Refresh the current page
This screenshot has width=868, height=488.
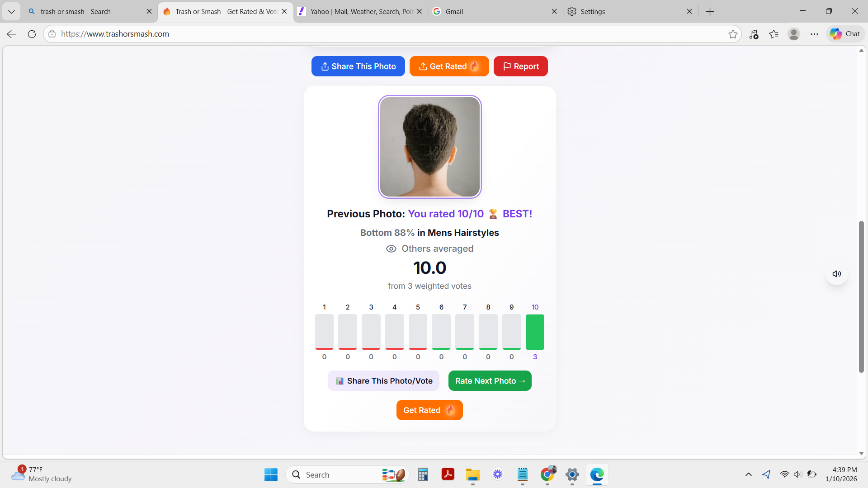[32, 34]
